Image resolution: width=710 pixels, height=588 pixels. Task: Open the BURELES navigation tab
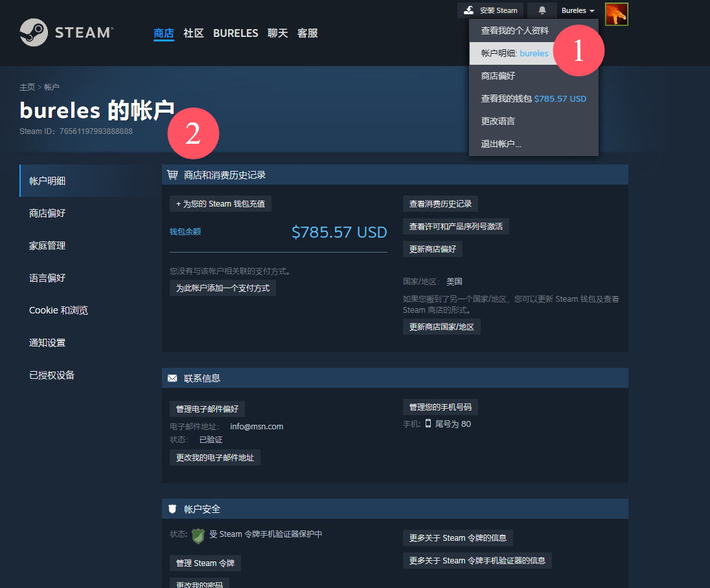235,33
